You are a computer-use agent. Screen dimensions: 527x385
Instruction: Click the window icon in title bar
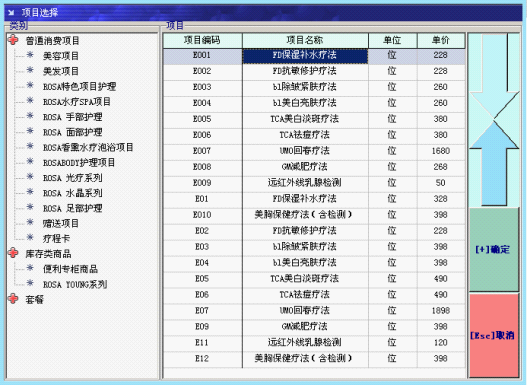pos(12,13)
